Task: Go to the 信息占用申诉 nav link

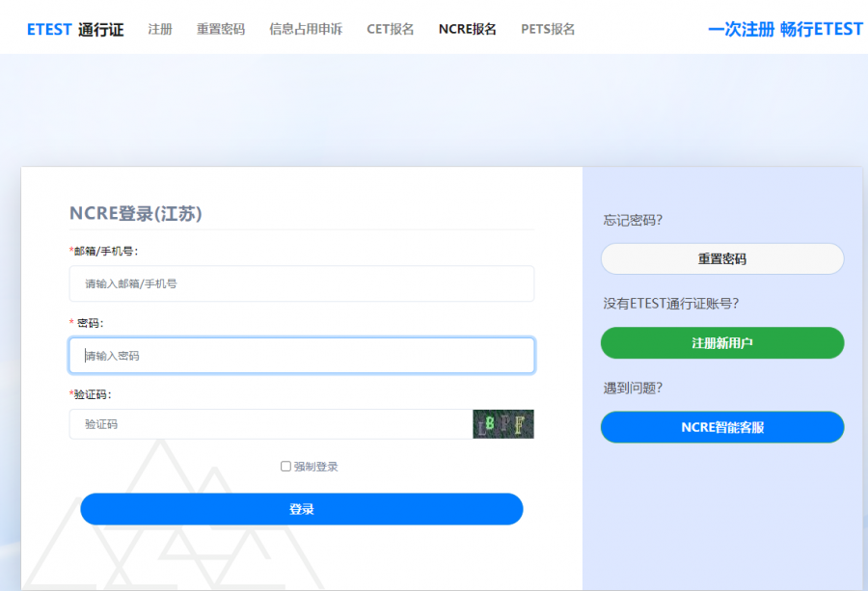Action: (x=305, y=29)
